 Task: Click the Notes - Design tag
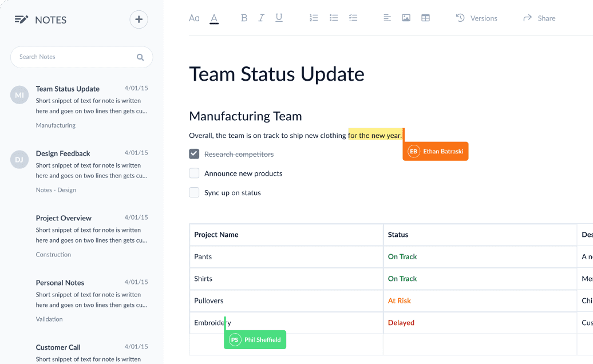(x=56, y=190)
